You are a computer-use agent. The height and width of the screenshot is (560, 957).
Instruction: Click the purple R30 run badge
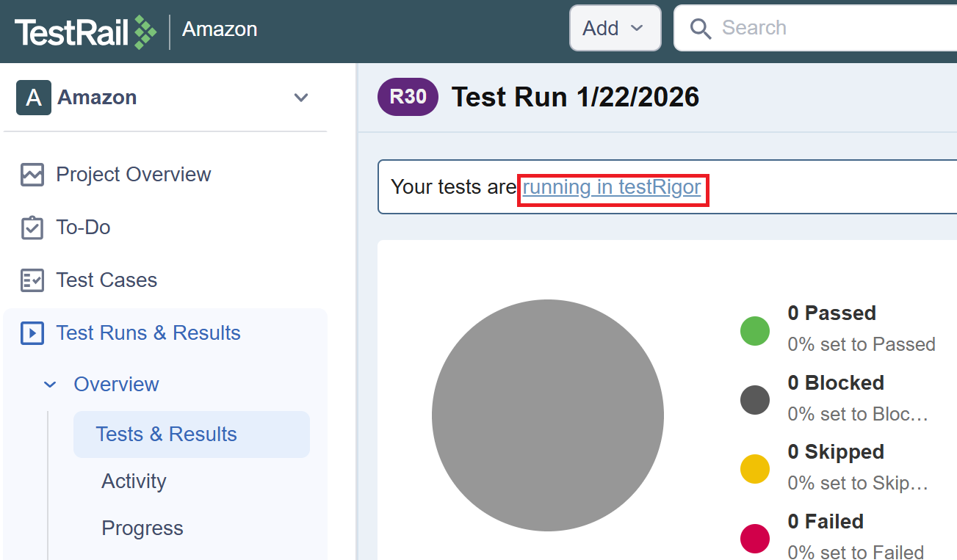tap(408, 97)
